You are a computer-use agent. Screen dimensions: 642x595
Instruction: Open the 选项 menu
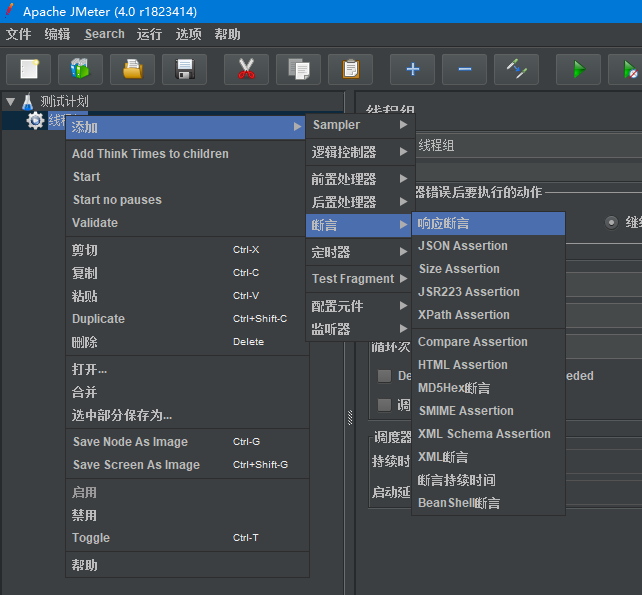[x=188, y=34]
